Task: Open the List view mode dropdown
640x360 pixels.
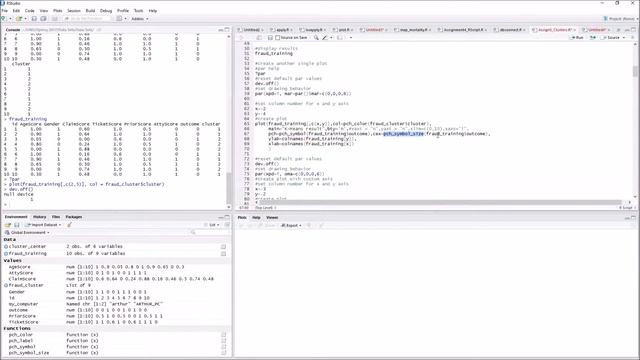Action: (212, 225)
